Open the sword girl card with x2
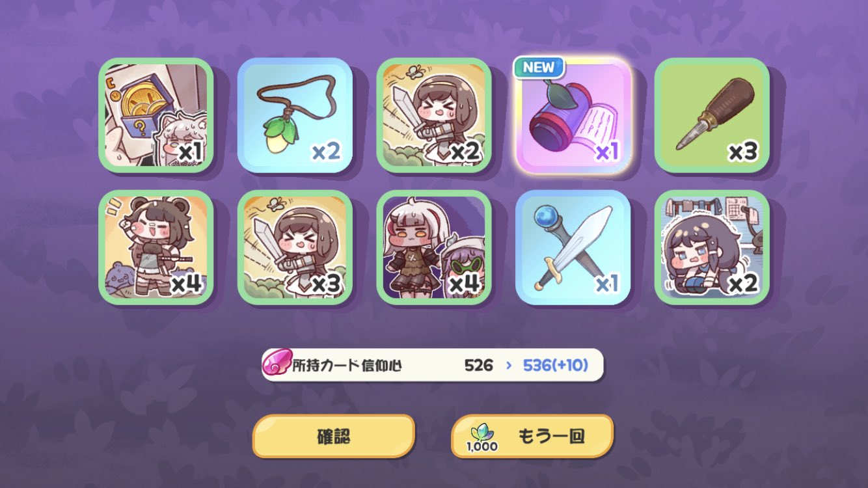868x488 pixels. click(434, 115)
